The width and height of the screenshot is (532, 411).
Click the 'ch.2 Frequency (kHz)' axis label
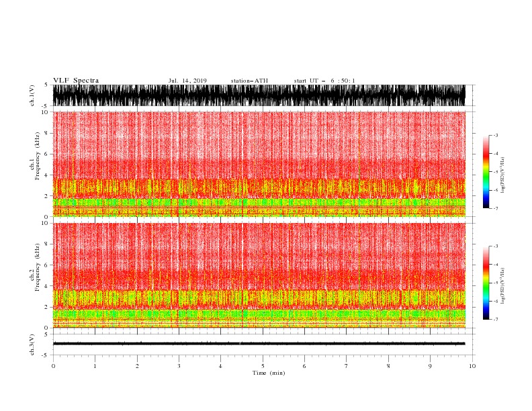(x=35, y=267)
